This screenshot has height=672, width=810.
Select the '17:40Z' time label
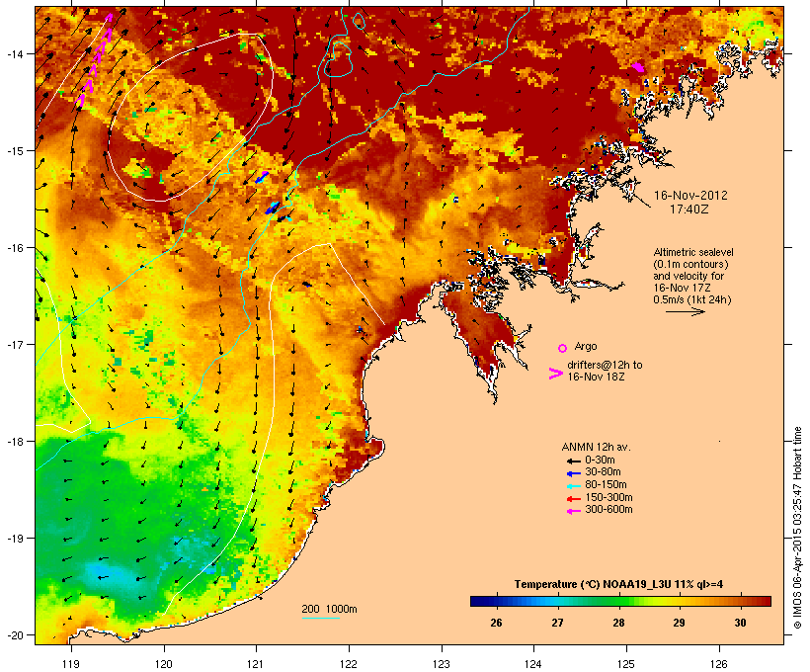[689, 210]
